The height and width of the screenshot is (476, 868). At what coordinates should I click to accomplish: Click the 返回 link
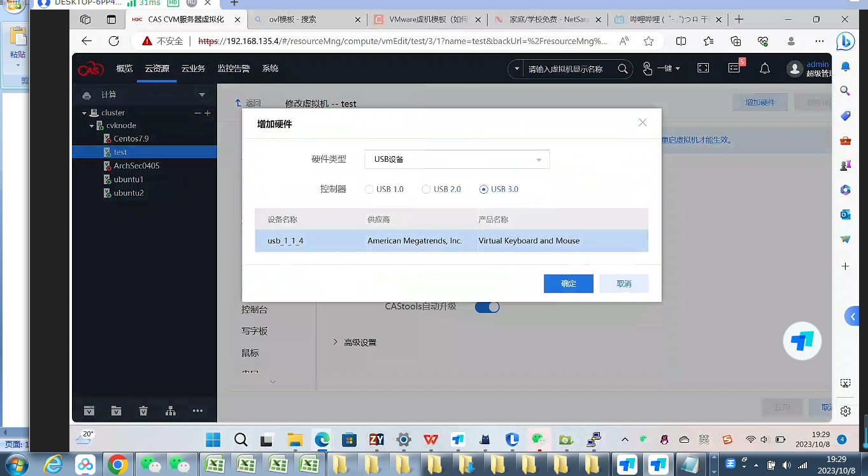248,103
